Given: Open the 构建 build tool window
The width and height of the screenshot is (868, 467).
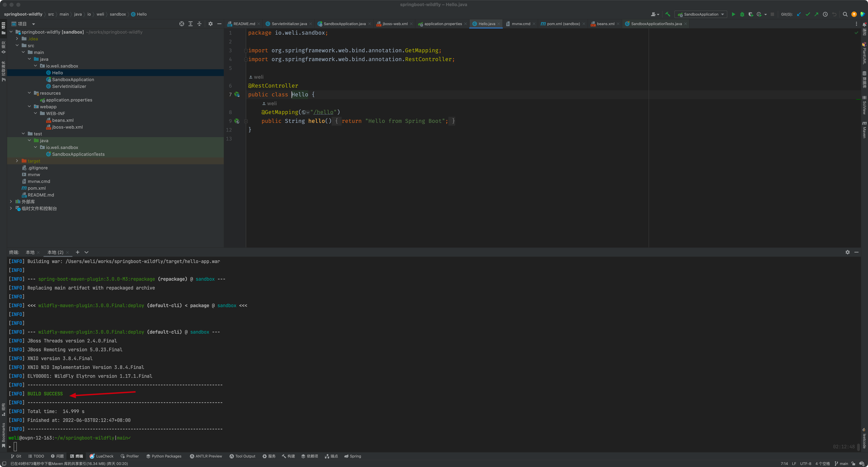Looking at the screenshot, I should 288,456.
